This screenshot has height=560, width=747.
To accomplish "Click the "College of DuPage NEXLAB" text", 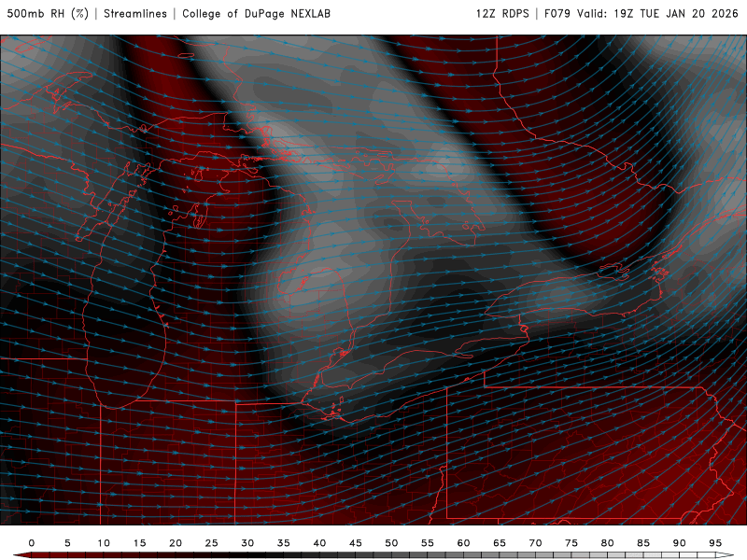I will coord(256,13).
